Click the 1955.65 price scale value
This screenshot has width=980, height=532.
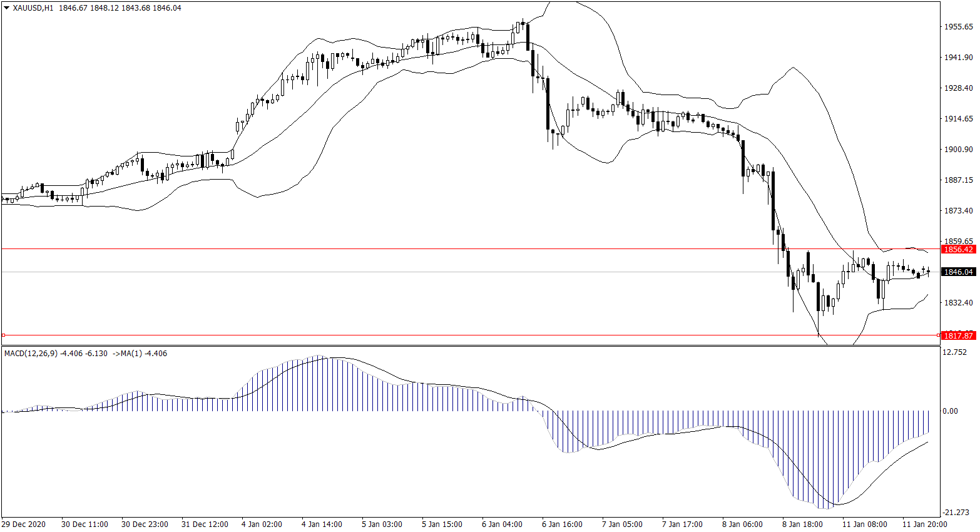(958, 27)
